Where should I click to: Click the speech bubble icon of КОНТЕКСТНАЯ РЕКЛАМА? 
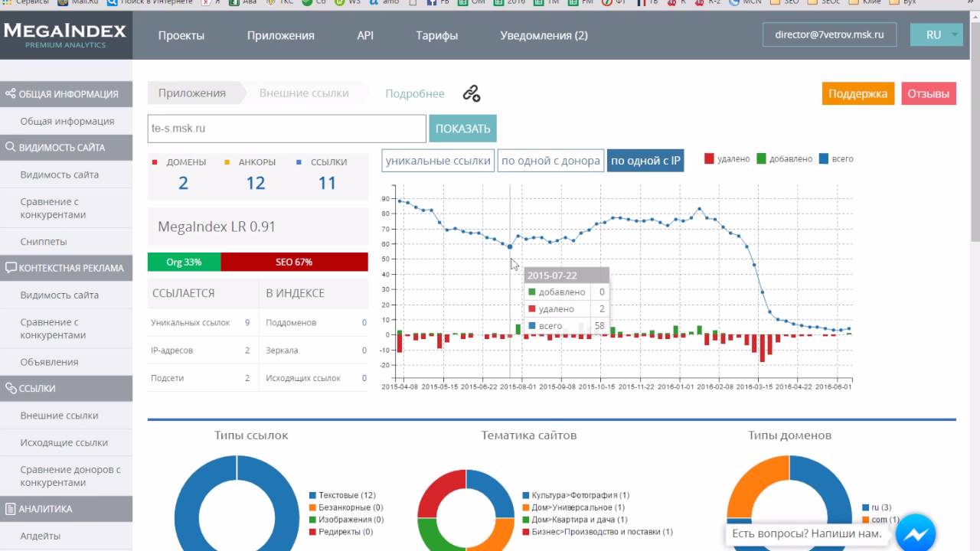(x=11, y=268)
